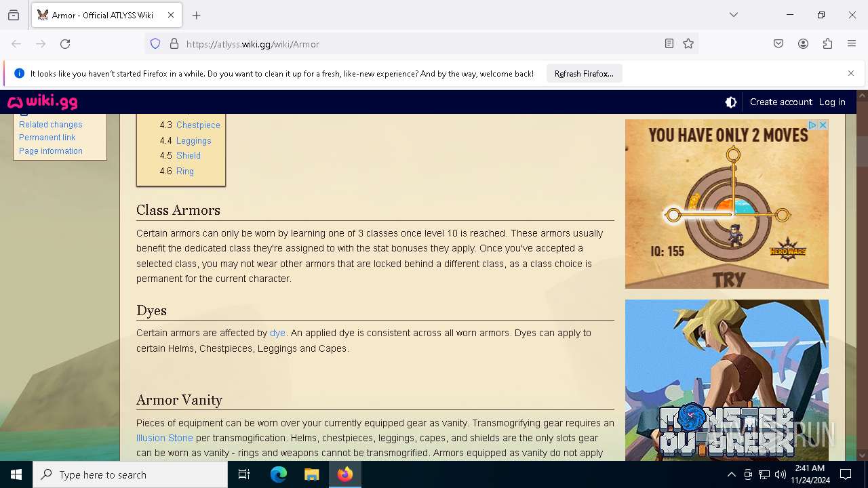Toggle reader view icon in address bar
Image resolution: width=868 pixels, height=488 pixels.
tap(669, 44)
